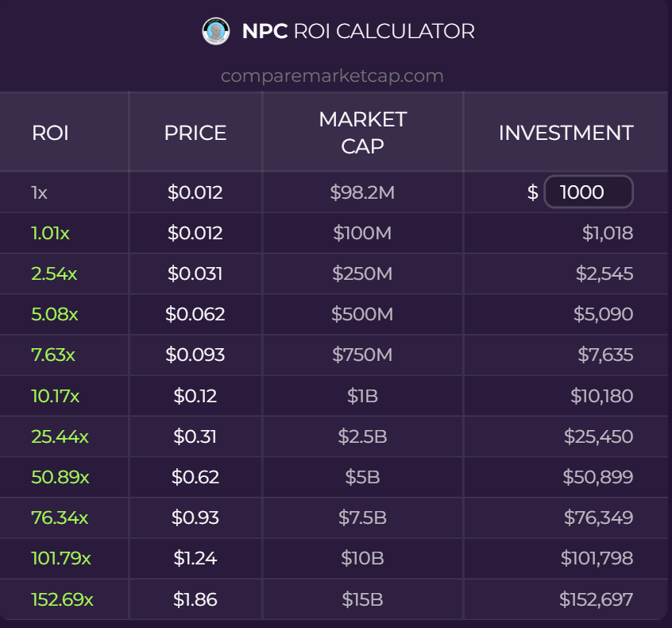
Task: Click the dollar sign beside investment input
Action: (x=533, y=192)
